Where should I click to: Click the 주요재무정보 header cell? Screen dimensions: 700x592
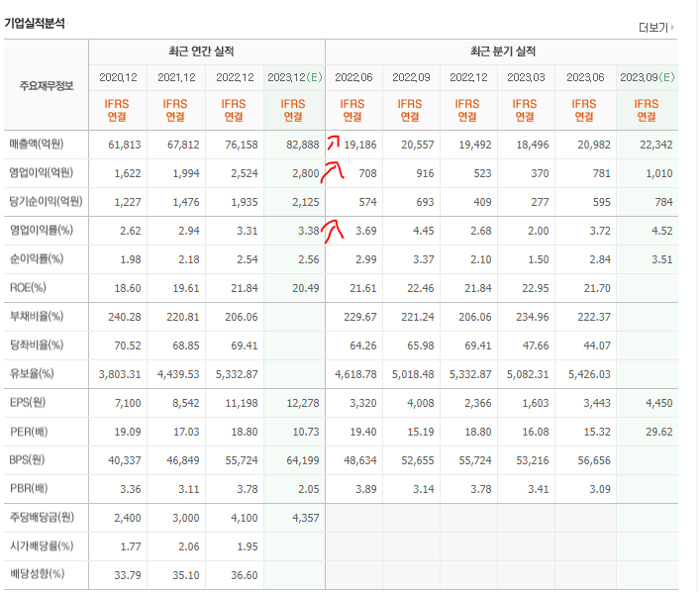point(47,86)
